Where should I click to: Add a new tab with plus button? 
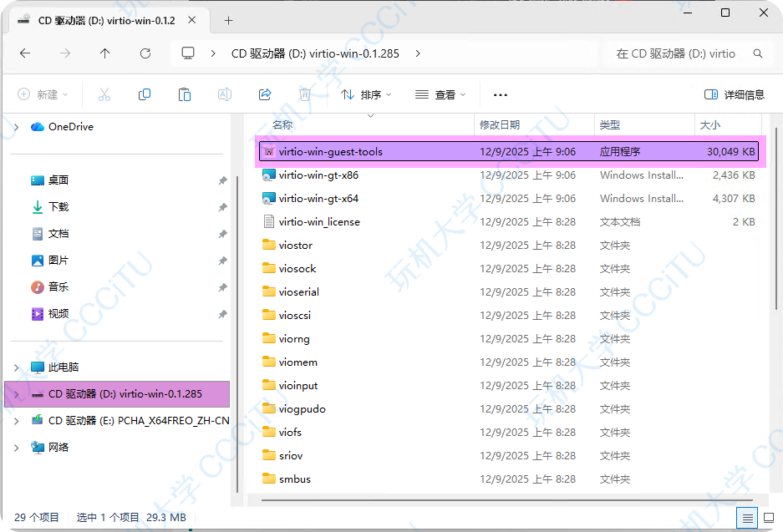click(x=228, y=20)
